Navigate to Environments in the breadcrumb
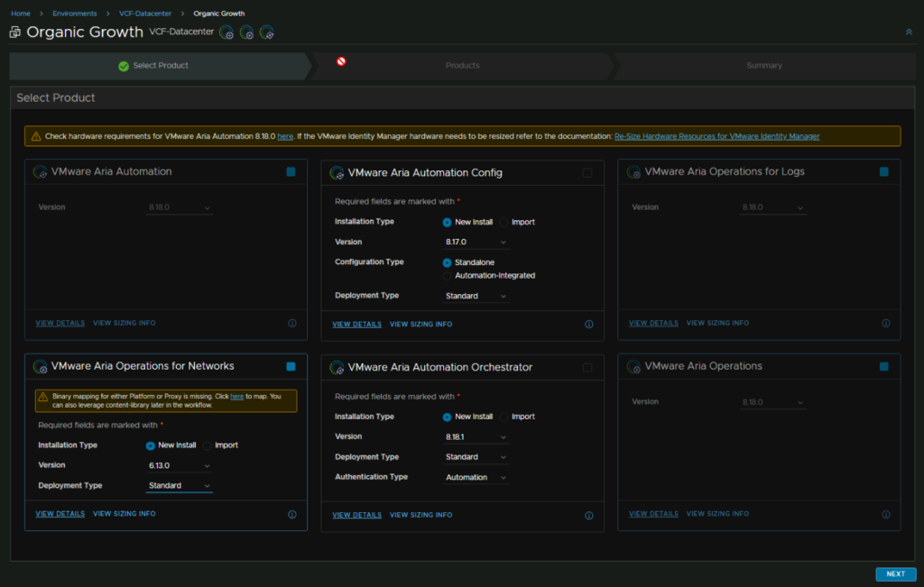Viewport: 924px width, 587px height. [74, 14]
